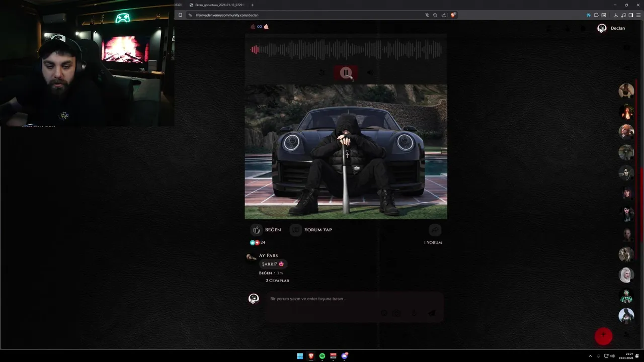The image size is (644, 362).
Task: Mute the audio with the speaker icon
Action: click(370, 73)
